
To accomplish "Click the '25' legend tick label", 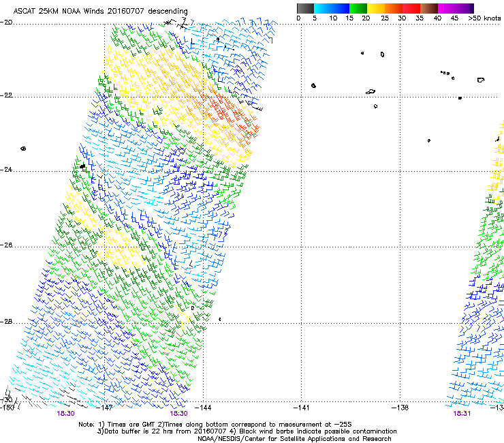I will [385, 18].
